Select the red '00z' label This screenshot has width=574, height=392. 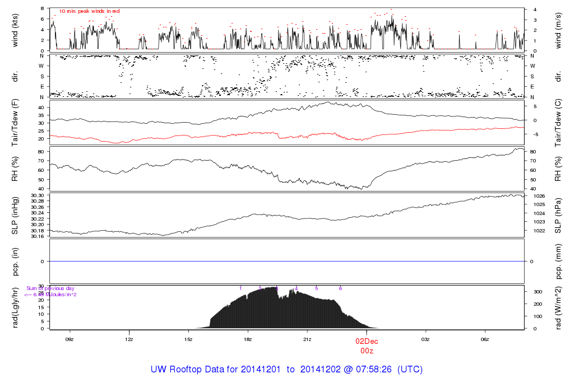pos(367,351)
